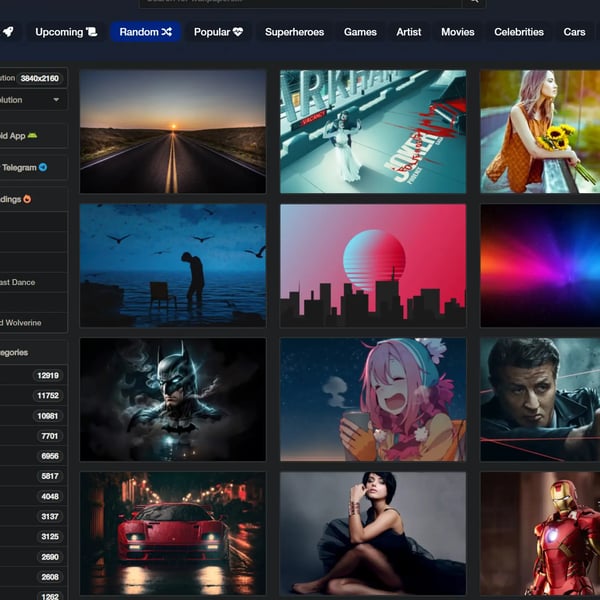Click the category count 3137
Screen dimensions: 600x600
(x=49, y=516)
